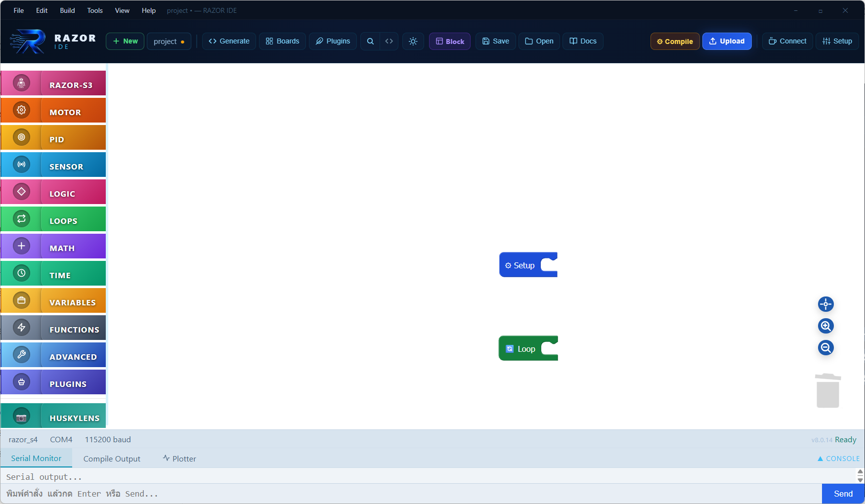This screenshot has height=504, width=865.
Task: Zoom in on the block workspace
Action: [826, 326]
